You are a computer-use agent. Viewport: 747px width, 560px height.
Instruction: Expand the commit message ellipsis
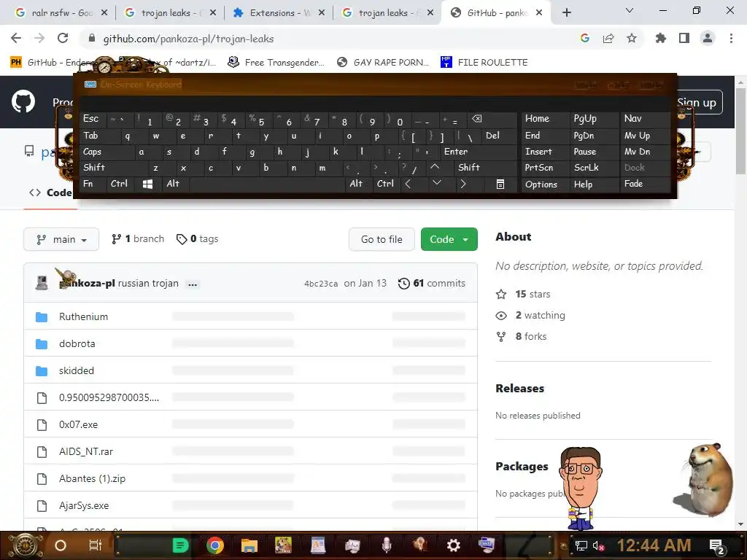coord(193,284)
